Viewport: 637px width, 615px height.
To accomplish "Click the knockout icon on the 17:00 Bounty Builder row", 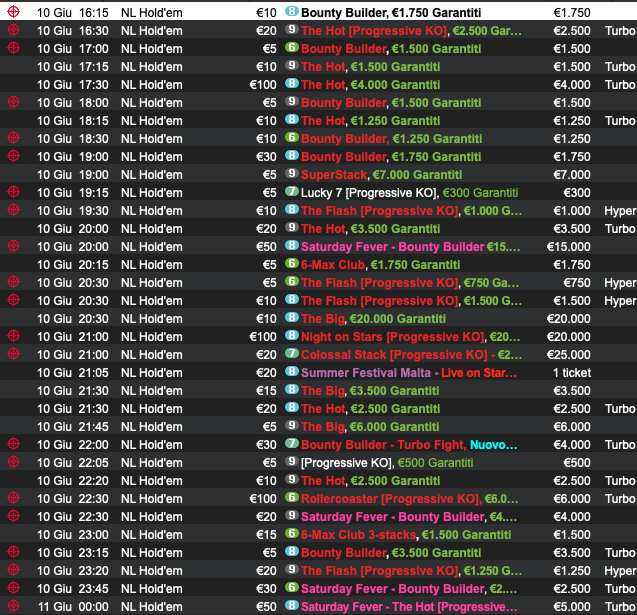I will tap(13, 48).
